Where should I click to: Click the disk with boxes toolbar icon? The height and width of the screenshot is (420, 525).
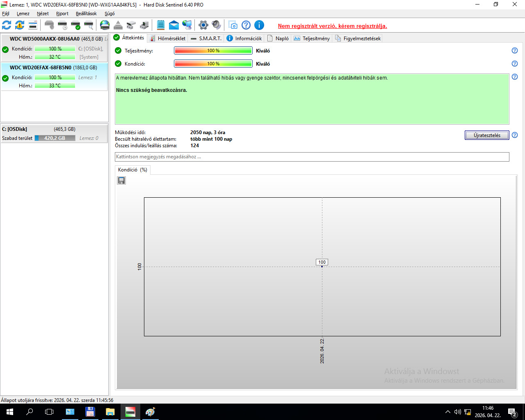(x=131, y=25)
